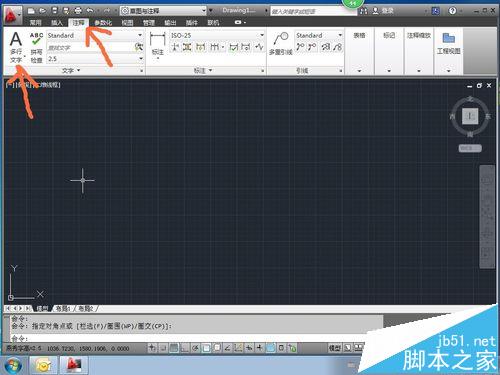Click the Autodesk Exchange icon in title bar
The width and height of the screenshot is (500, 375).
coord(436,11)
